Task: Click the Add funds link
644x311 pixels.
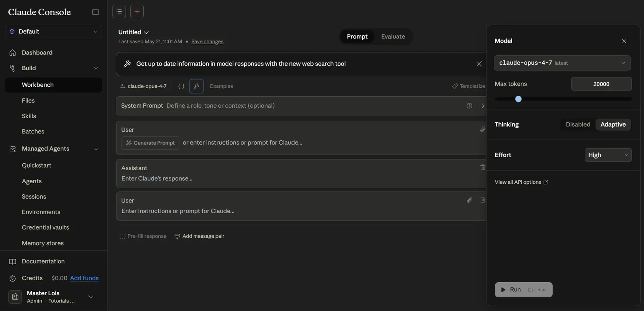Action: tap(84, 278)
